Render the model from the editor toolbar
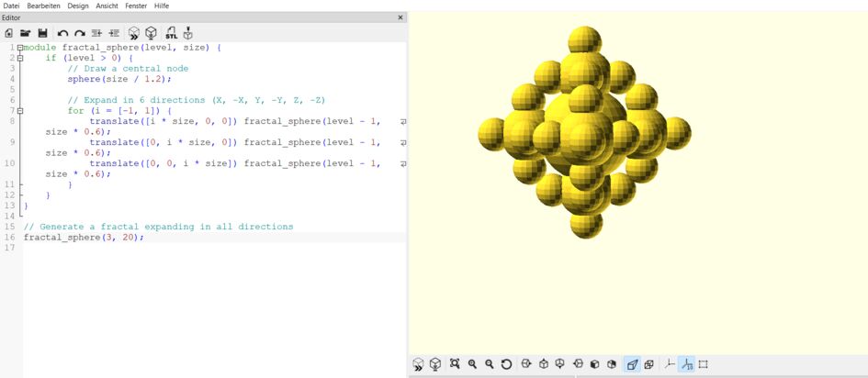868x378 pixels. pos(151,33)
